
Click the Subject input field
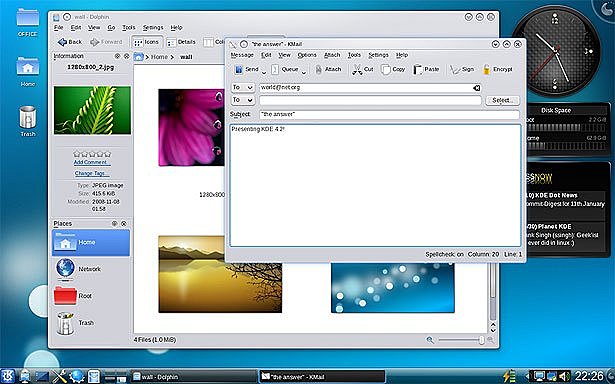pyautogui.click(x=389, y=114)
